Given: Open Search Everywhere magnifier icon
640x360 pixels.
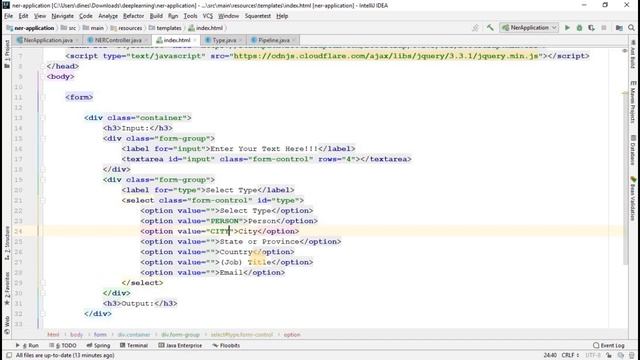Looking at the screenshot, I should click(631, 28).
